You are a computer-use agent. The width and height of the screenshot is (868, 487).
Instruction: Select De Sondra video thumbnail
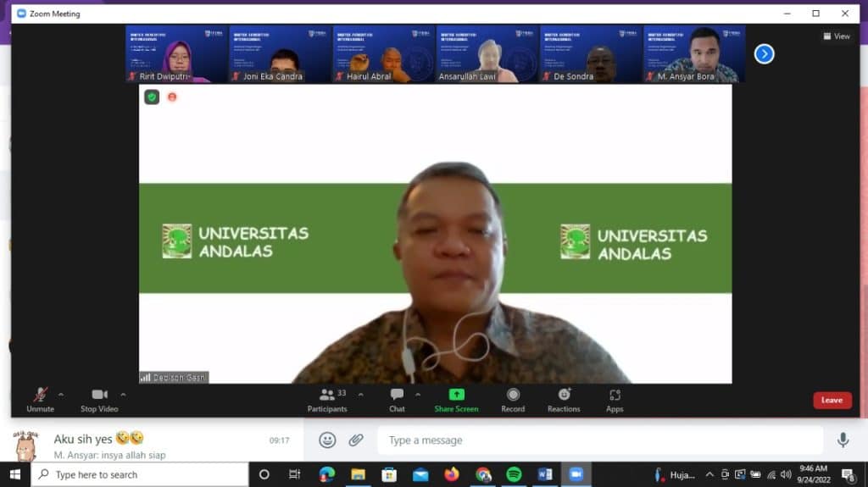pyautogui.click(x=591, y=54)
